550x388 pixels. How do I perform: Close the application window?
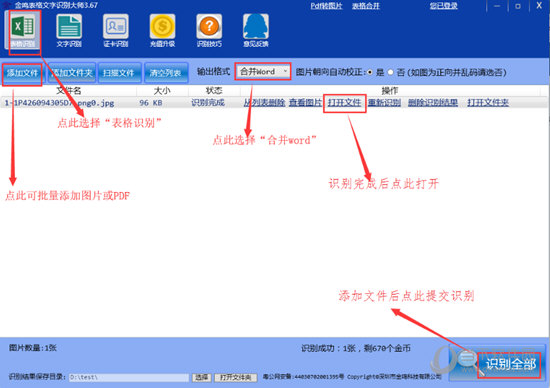539,6
